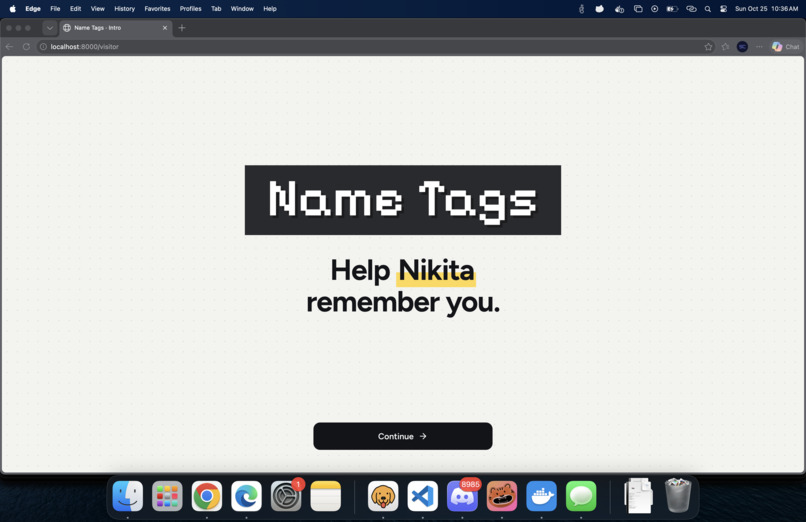The height and width of the screenshot is (522, 806).
Task: Open the Favorites menu
Action: [x=157, y=9]
